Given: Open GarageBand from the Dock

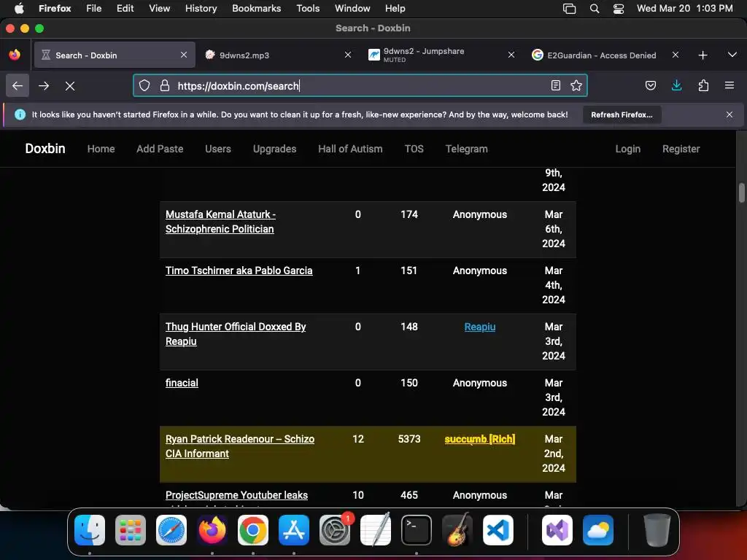Looking at the screenshot, I should tap(457, 530).
